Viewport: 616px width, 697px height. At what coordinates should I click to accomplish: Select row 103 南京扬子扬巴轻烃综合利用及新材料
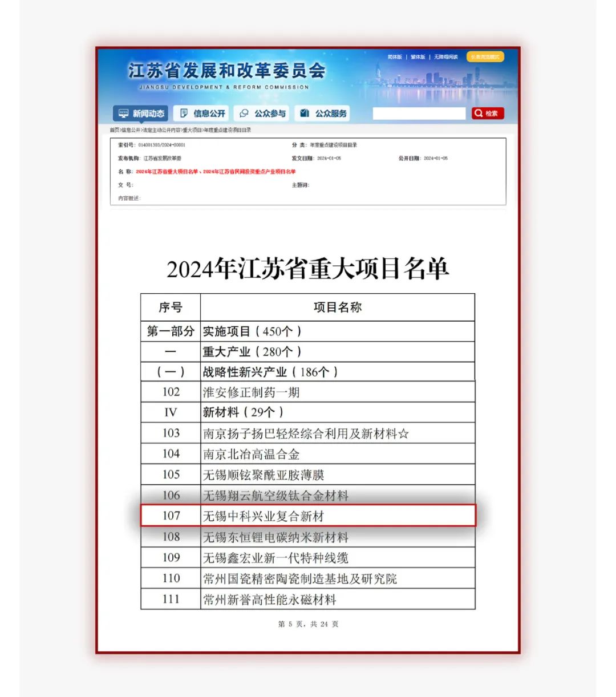[308, 433]
